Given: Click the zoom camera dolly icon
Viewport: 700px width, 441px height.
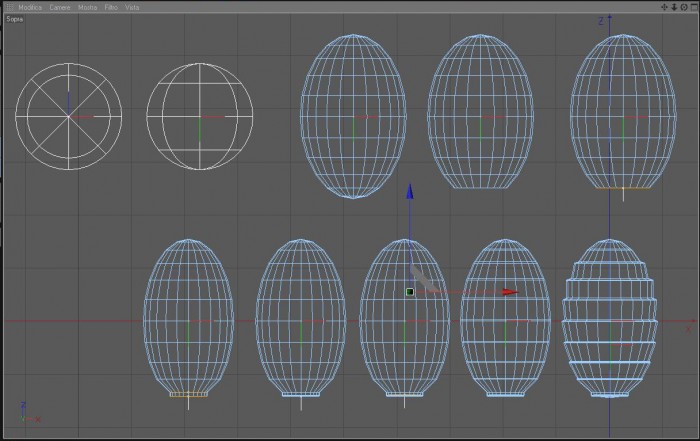Looking at the screenshot, I should [x=674, y=7].
